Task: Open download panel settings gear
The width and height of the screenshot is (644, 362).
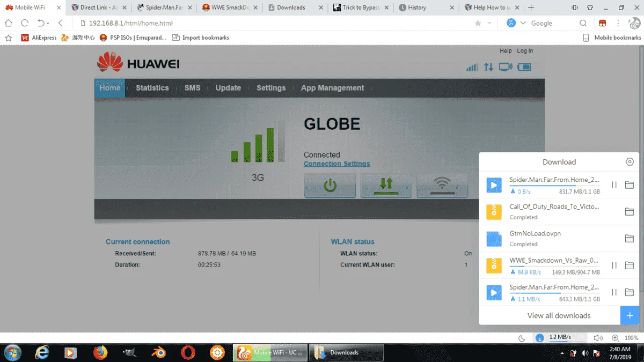Action: 630,162
